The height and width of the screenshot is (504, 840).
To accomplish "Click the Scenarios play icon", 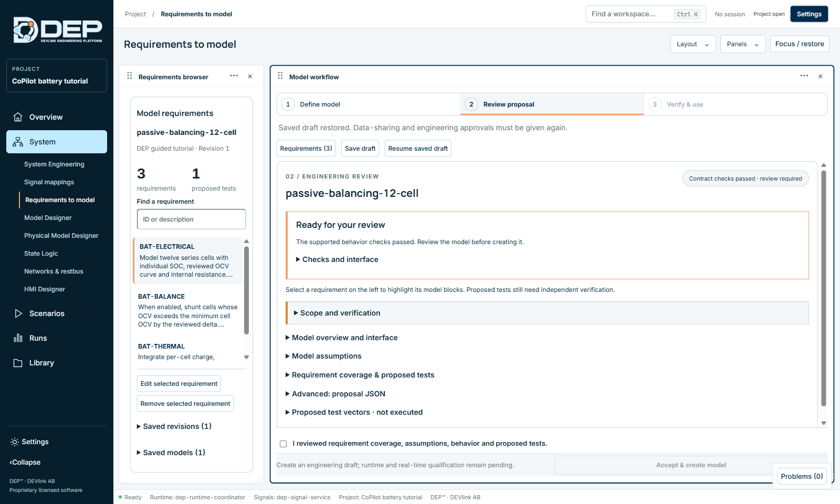I will point(18,313).
